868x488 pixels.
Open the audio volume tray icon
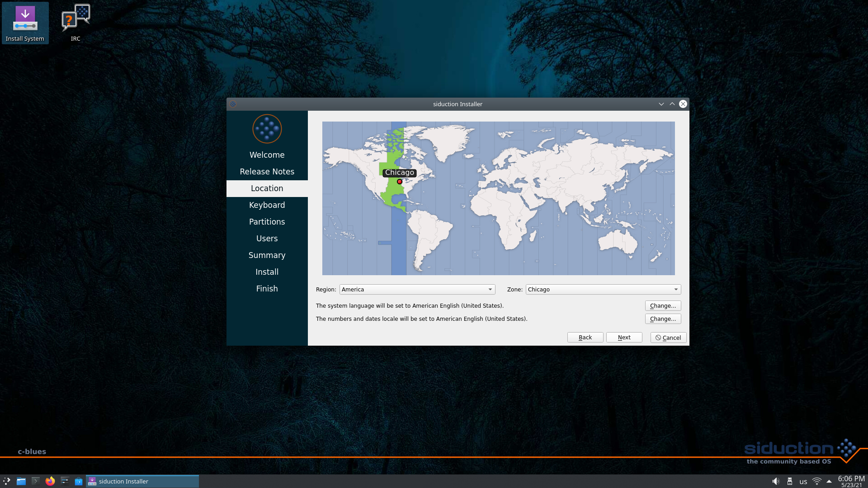click(x=776, y=482)
